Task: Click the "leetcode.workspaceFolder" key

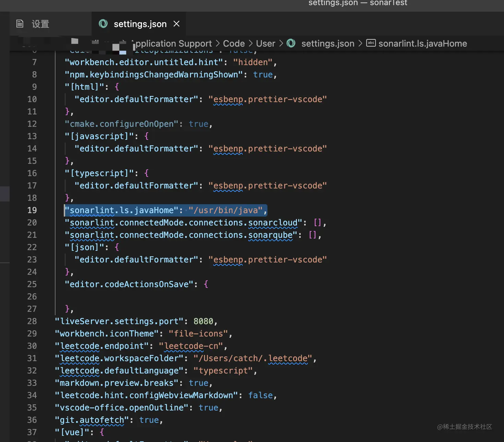Action: tap(119, 358)
